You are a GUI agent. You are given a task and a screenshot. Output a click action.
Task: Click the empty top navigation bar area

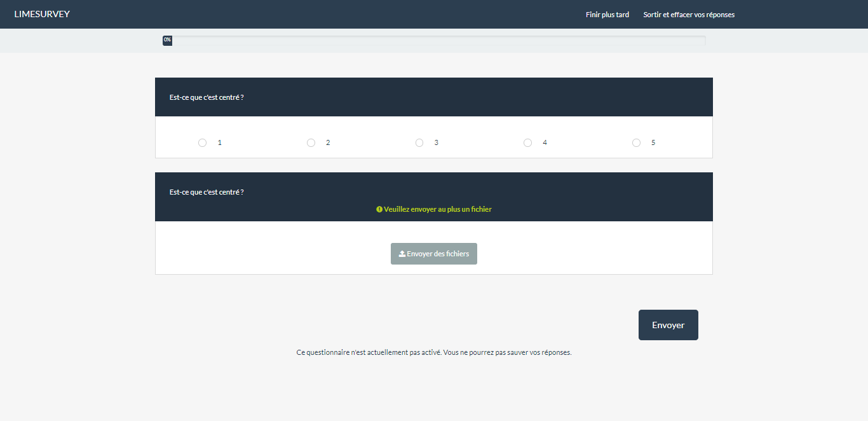click(318, 14)
